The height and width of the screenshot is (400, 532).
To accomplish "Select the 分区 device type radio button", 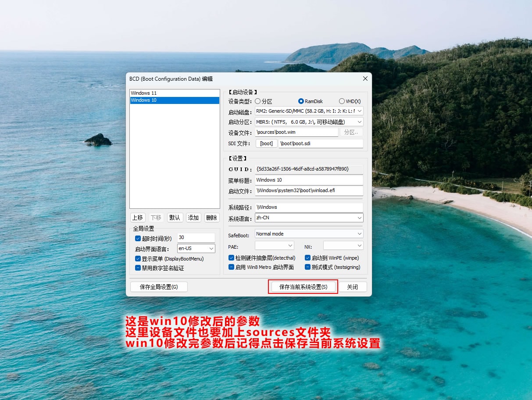I will (x=258, y=101).
